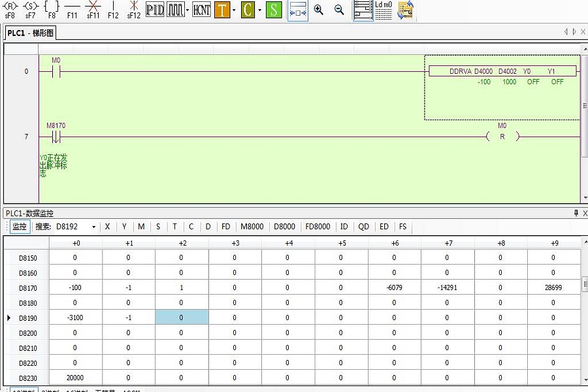
Task: Expand the dropdown arrow beside the C icon
Action: click(259, 10)
